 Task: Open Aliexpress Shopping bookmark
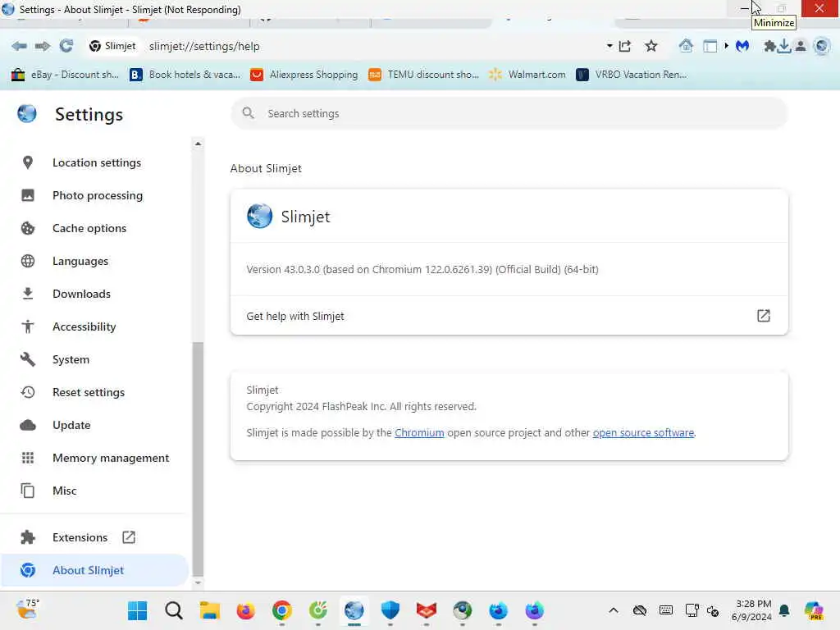304,75
